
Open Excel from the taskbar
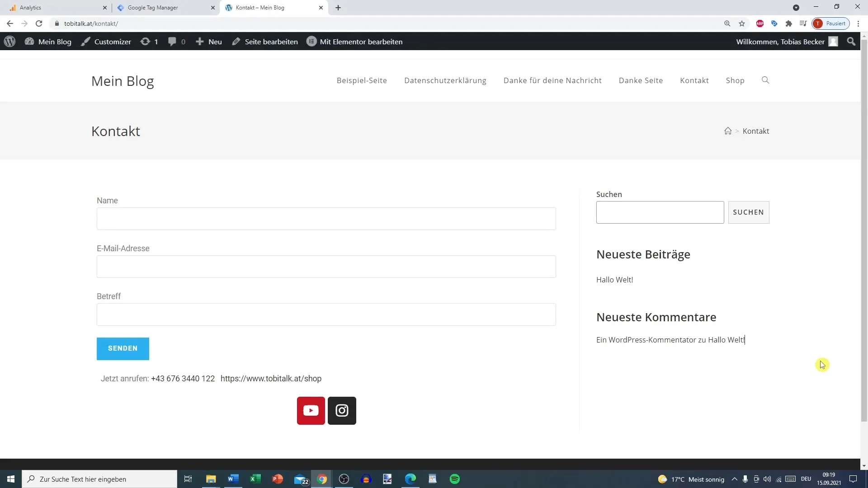pyautogui.click(x=255, y=479)
